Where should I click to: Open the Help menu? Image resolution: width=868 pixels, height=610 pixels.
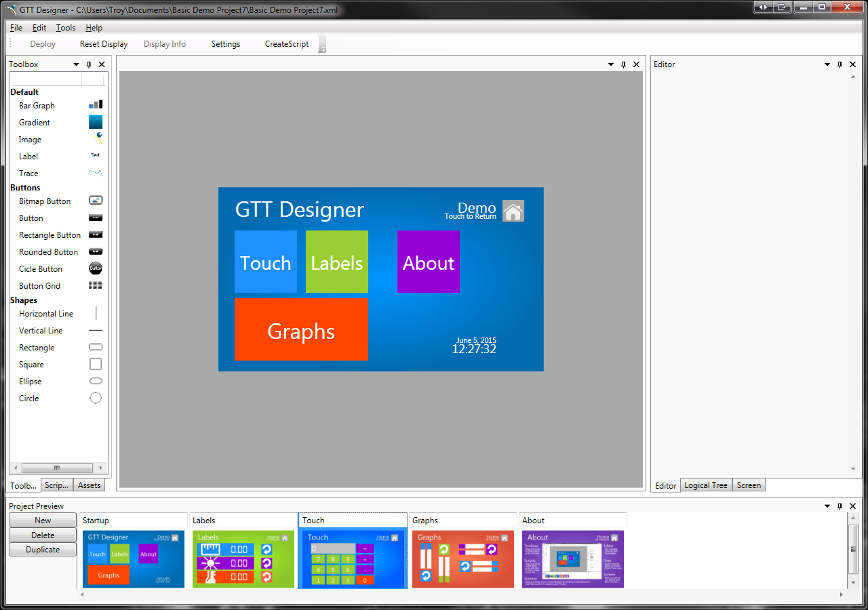pos(94,28)
